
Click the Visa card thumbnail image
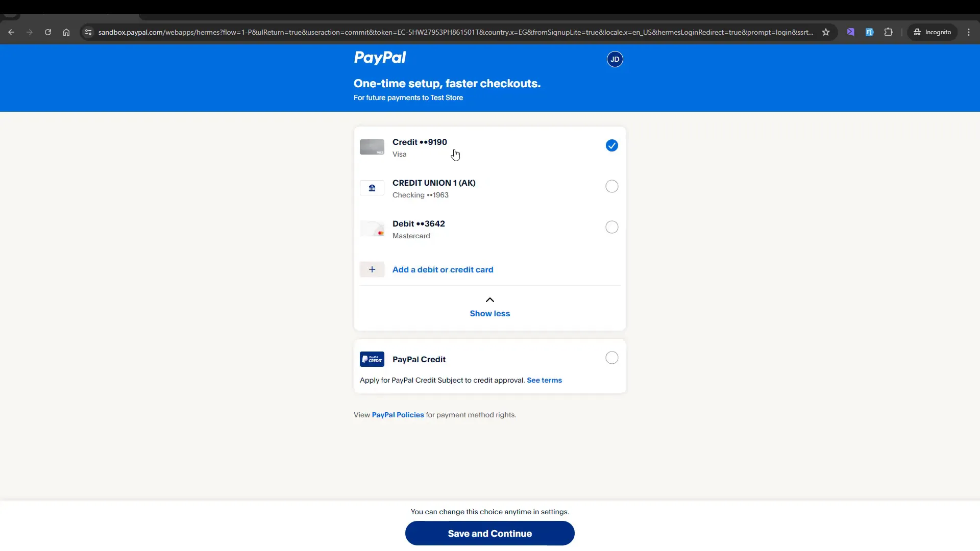click(372, 147)
